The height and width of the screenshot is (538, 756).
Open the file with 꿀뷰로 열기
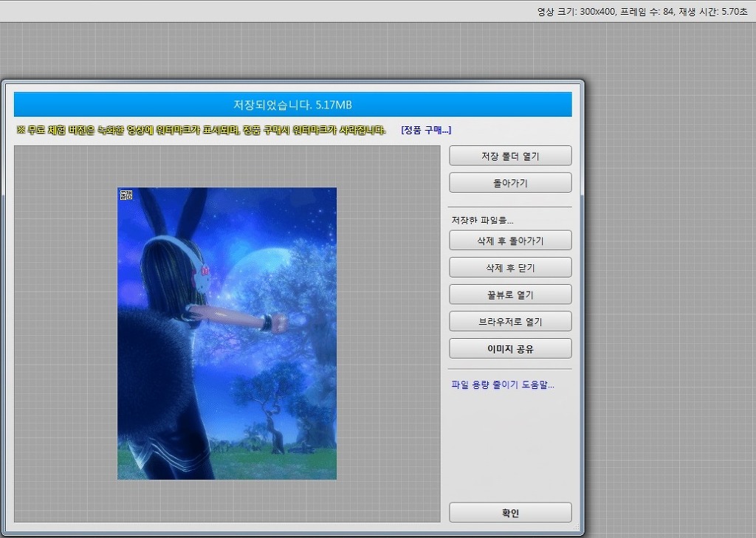[x=510, y=294]
